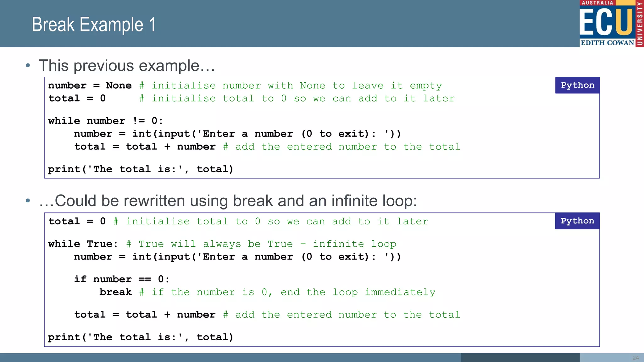Click the 'This previous example…' bullet text

pyautogui.click(x=127, y=66)
